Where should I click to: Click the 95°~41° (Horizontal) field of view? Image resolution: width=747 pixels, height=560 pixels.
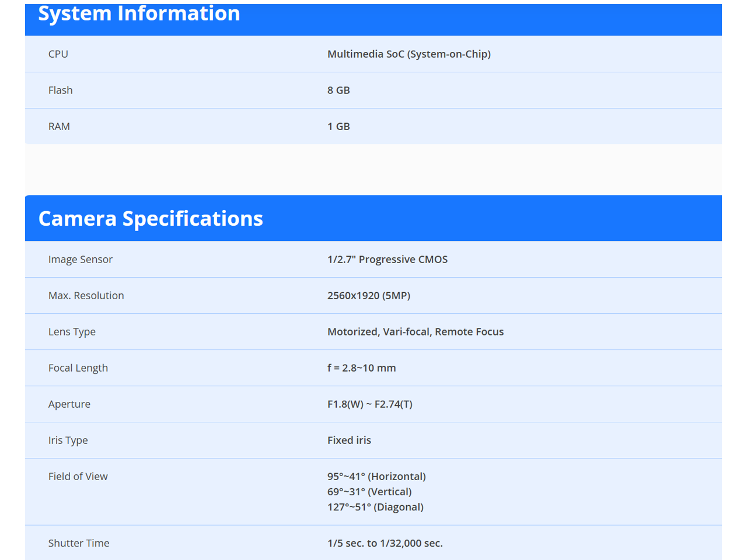click(x=376, y=477)
